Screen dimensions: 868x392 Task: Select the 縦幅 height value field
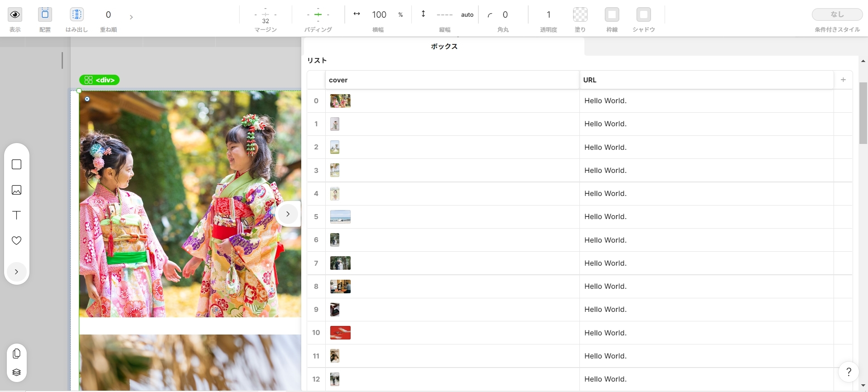click(444, 14)
